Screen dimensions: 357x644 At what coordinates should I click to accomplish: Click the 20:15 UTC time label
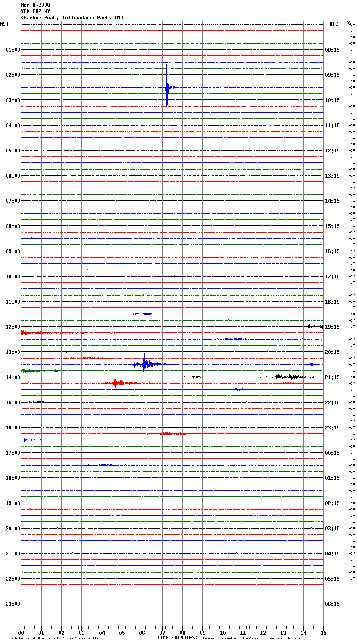(x=332, y=352)
